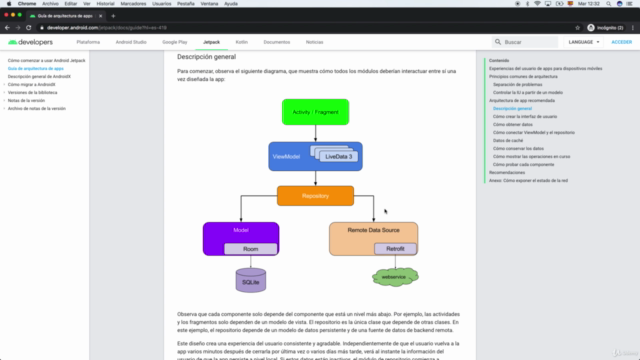The height and width of the screenshot is (360, 640).
Task: Switch to the Documentos tab
Action: click(x=277, y=42)
